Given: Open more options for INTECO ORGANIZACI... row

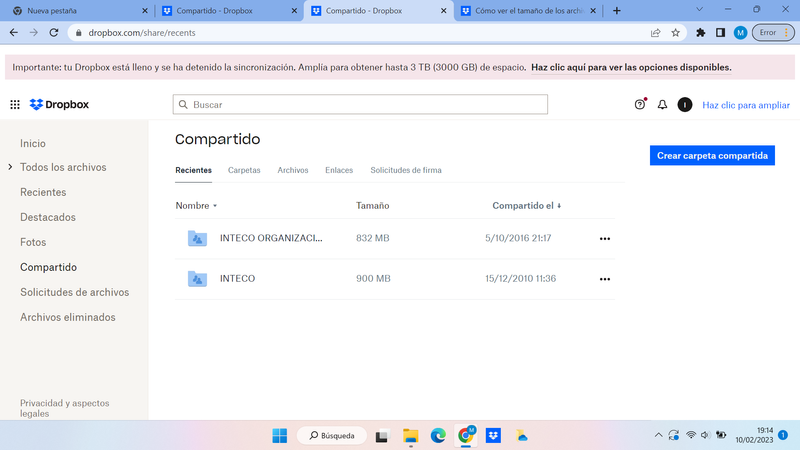Looking at the screenshot, I should 605,239.
